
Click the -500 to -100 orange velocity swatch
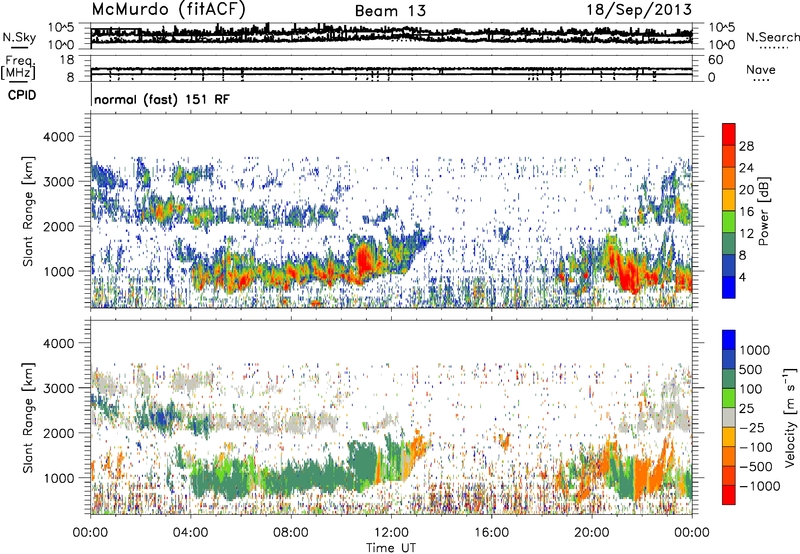729,457
